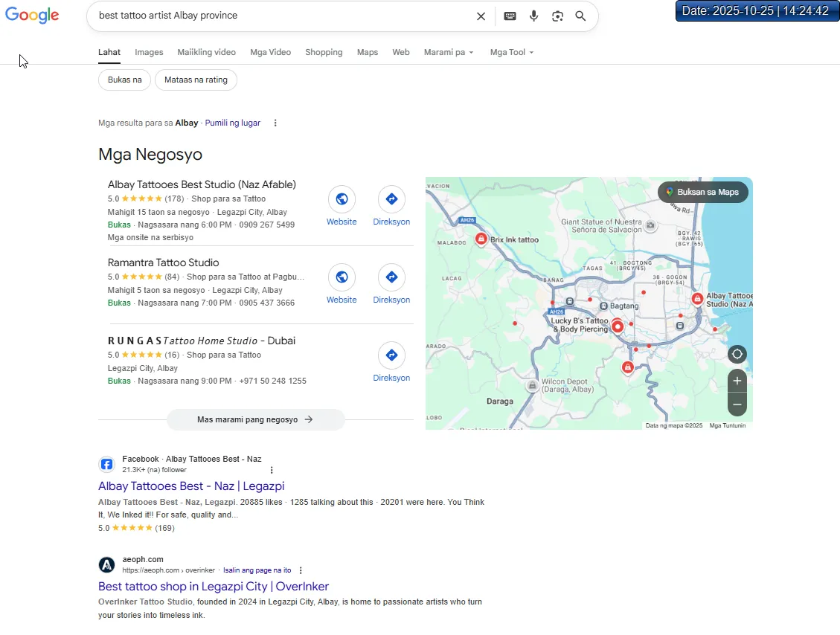This screenshot has width=840, height=635.
Task: Open the on-screen keyboard input tool
Action: pyautogui.click(x=510, y=16)
